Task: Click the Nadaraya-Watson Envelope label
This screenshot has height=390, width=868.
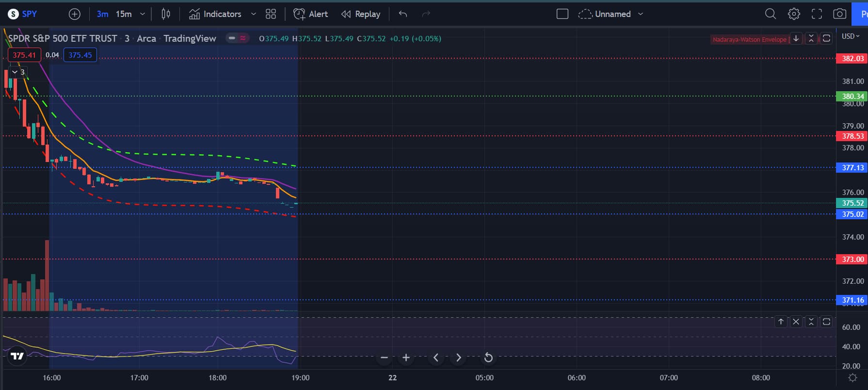Action: coord(750,39)
